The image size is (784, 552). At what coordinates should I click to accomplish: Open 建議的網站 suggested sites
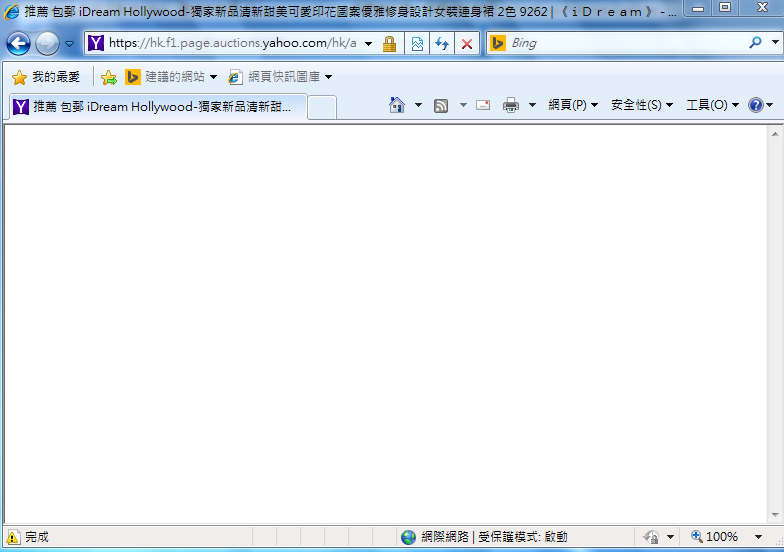[171, 77]
